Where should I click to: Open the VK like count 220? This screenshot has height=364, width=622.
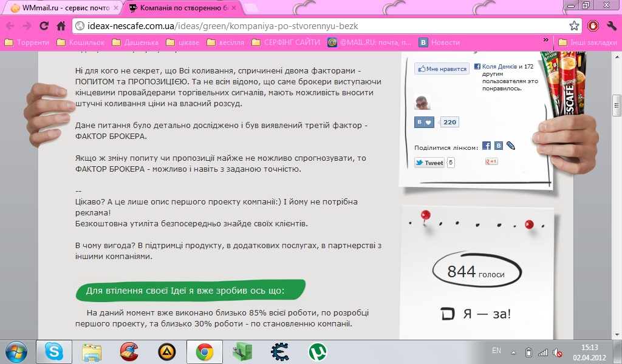[449, 122]
